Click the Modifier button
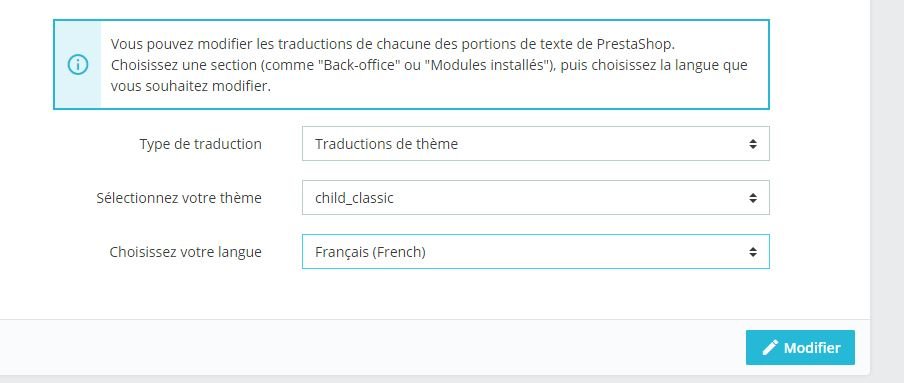This screenshot has height=383, width=904. pos(800,347)
